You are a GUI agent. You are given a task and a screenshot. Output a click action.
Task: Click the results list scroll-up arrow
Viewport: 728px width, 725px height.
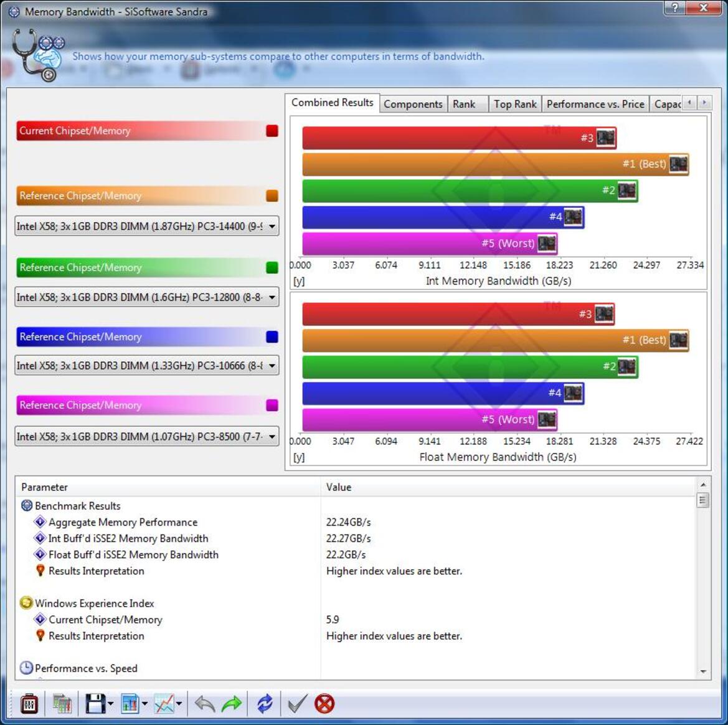click(703, 485)
